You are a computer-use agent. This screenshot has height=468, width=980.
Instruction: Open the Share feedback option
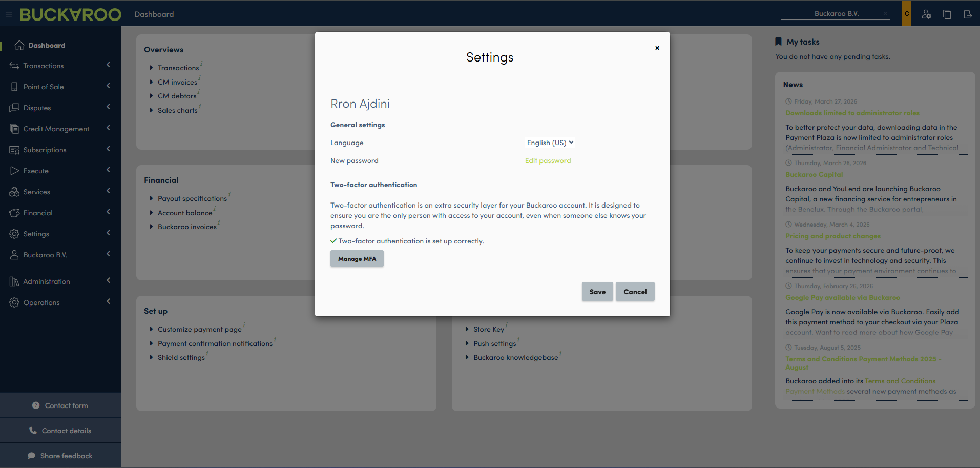[x=60, y=456]
